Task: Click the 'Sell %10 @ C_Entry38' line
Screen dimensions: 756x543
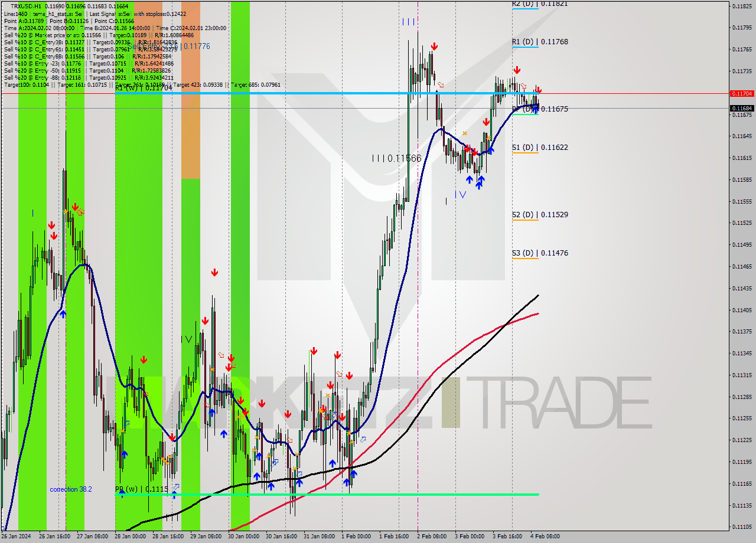Action: click(90, 42)
